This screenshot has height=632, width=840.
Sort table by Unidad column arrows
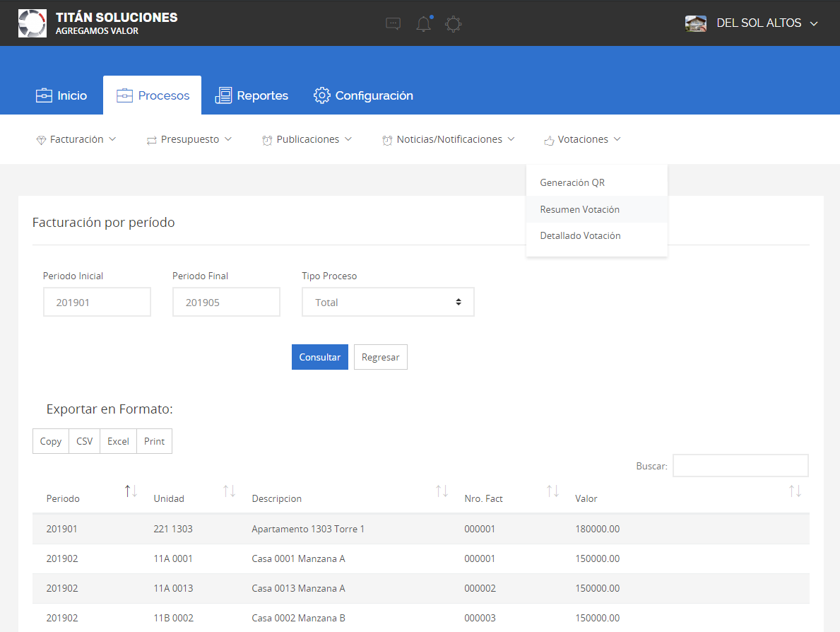coord(229,491)
